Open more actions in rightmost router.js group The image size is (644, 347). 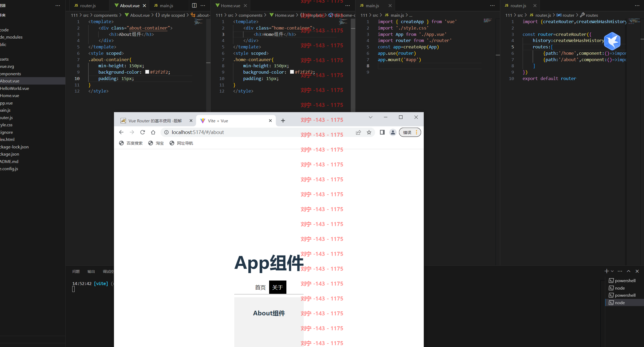637,6
